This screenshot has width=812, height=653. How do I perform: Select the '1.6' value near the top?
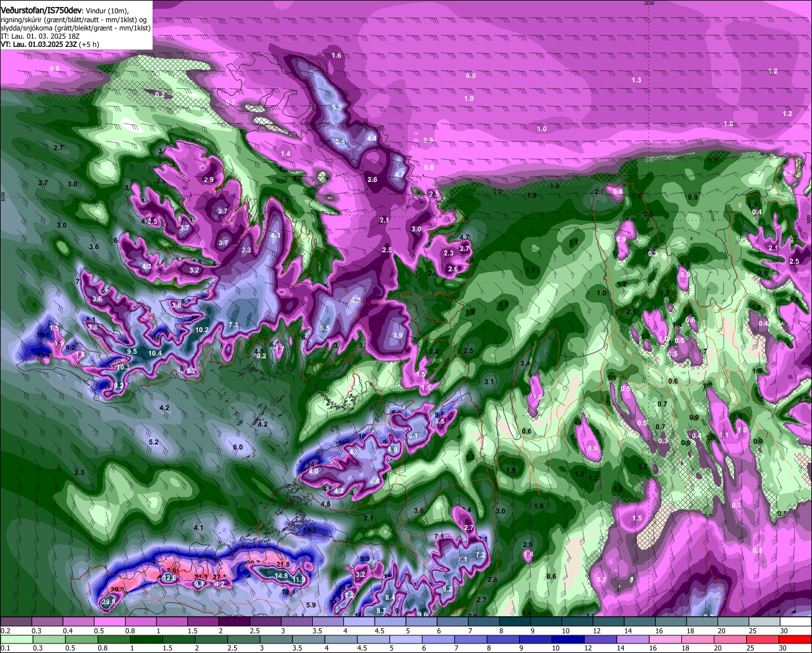[x=336, y=56]
